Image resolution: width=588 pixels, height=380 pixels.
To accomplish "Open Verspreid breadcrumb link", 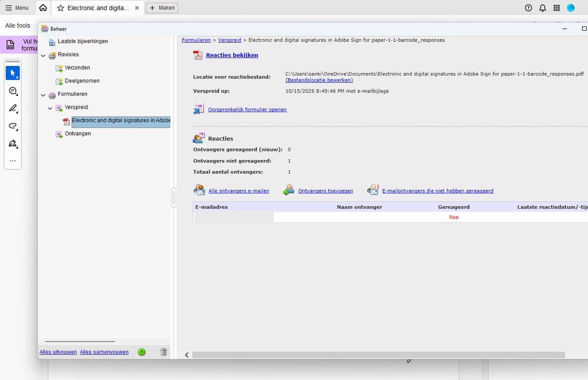I will [x=230, y=40].
